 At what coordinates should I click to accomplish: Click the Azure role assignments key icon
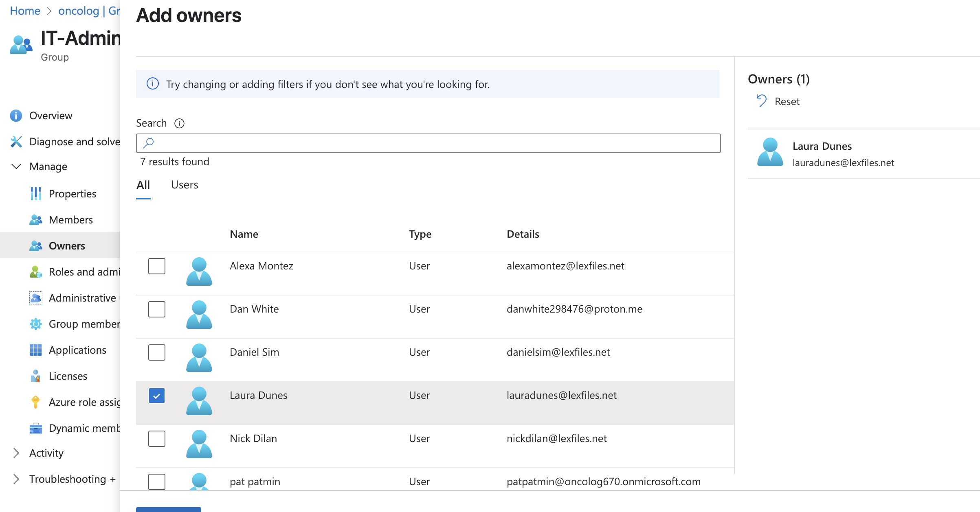click(x=36, y=402)
